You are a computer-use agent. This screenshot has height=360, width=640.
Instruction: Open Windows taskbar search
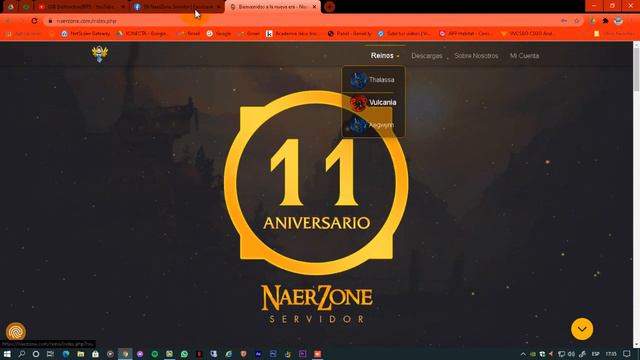22,354
